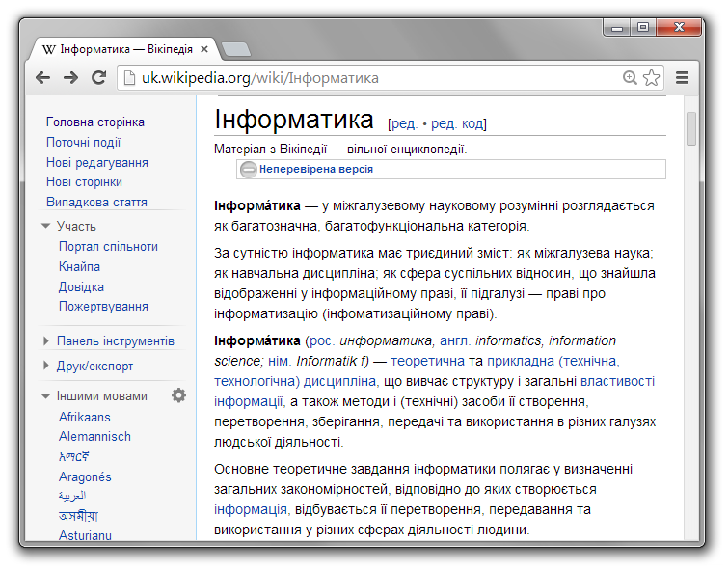This screenshot has width=728, height=571.
Task: Click the browser Back arrow
Action: pos(43,77)
